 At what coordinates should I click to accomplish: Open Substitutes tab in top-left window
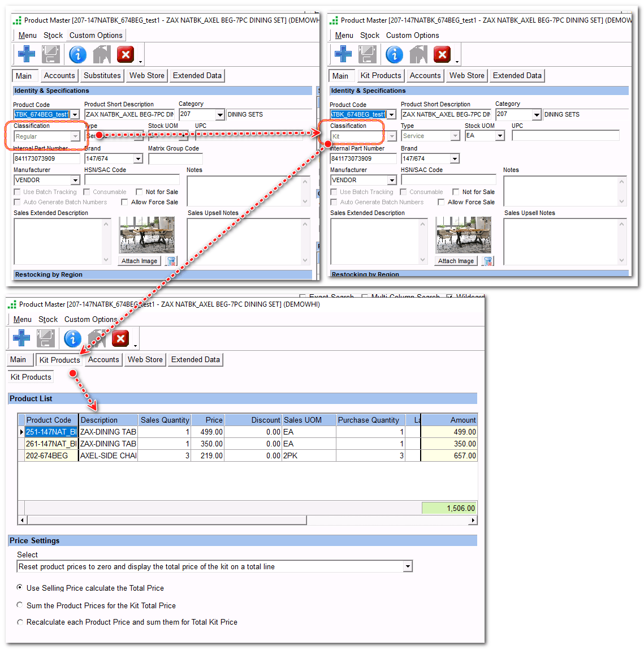(x=102, y=76)
